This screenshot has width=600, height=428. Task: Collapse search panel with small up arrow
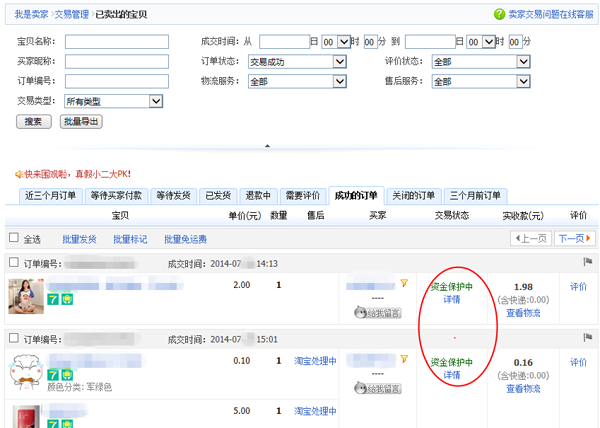pyautogui.click(x=267, y=146)
